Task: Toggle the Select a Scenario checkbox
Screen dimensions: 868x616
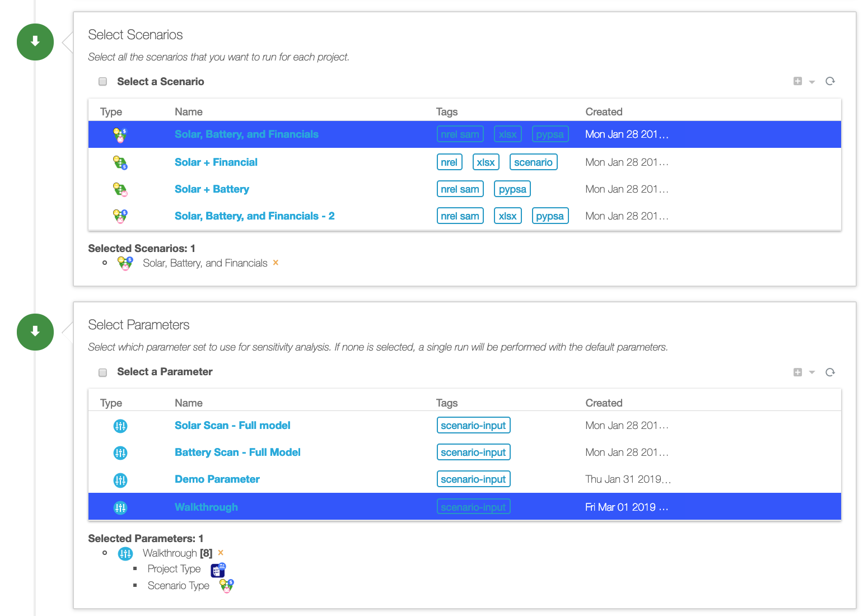Action: point(102,82)
